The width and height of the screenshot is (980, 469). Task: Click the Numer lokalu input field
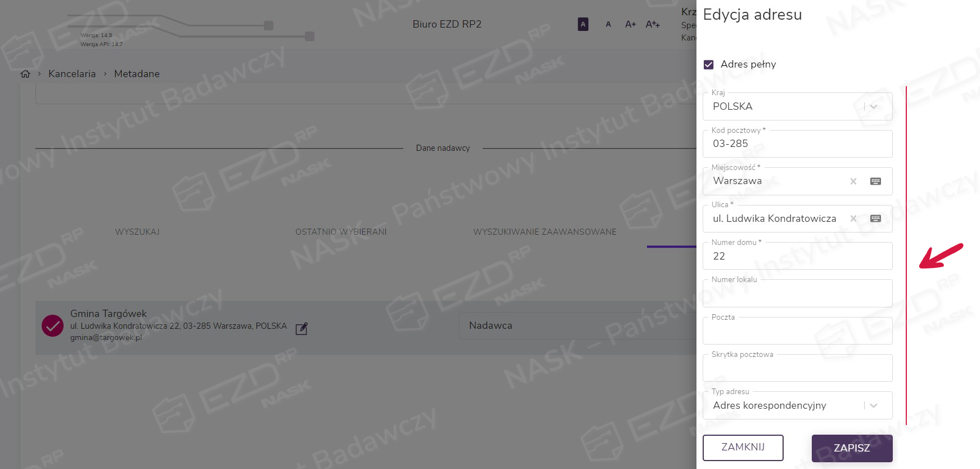coord(797,293)
